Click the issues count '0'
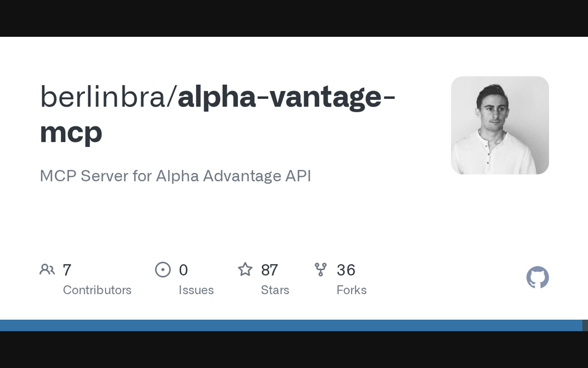The width and height of the screenshot is (588, 368). [x=183, y=270]
